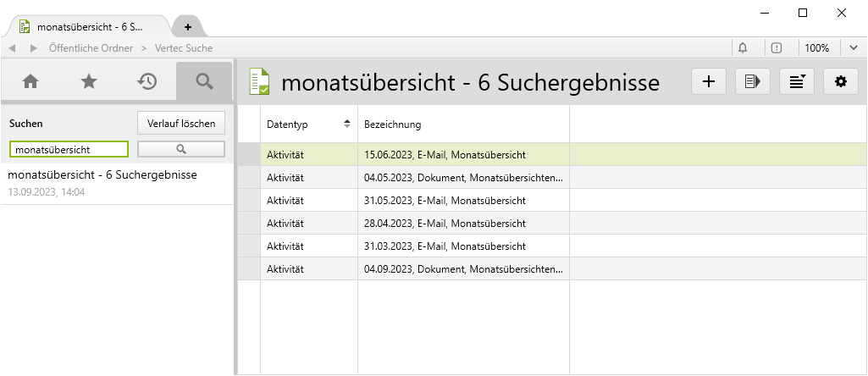
Task: Click the notification bell icon
Action: click(743, 48)
